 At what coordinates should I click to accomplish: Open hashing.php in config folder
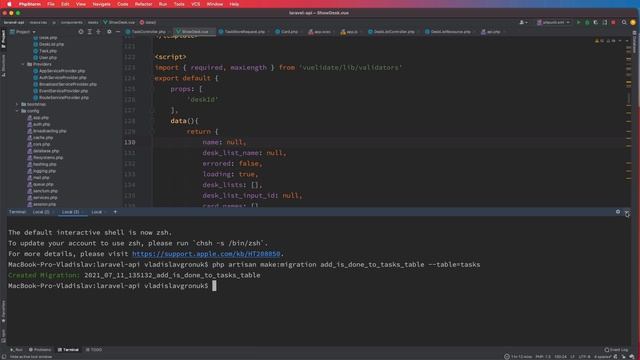[x=42, y=164]
